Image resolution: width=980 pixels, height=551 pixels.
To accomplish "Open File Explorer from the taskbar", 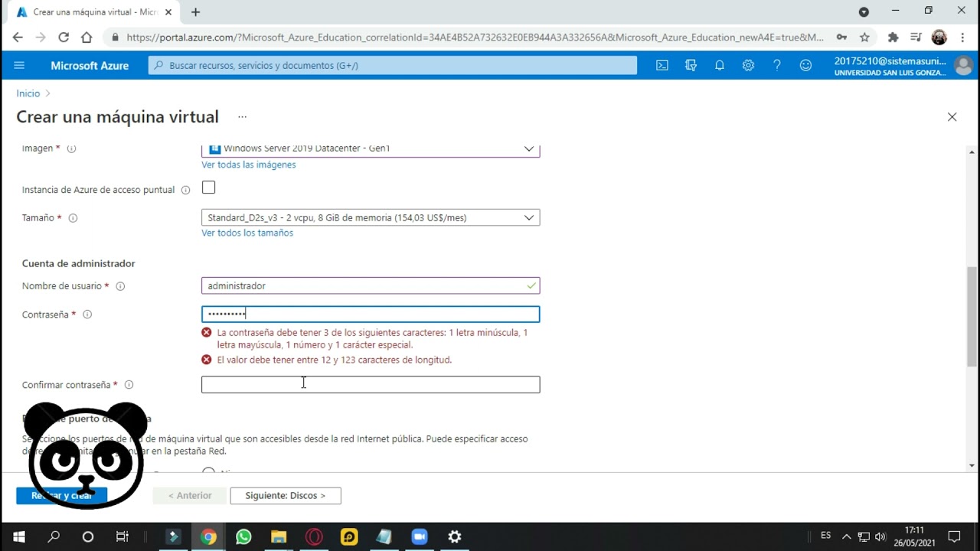I will click(279, 536).
